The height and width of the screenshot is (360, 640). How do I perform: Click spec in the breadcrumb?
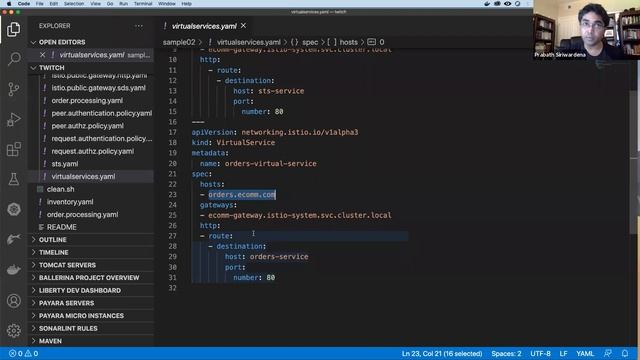(310, 42)
